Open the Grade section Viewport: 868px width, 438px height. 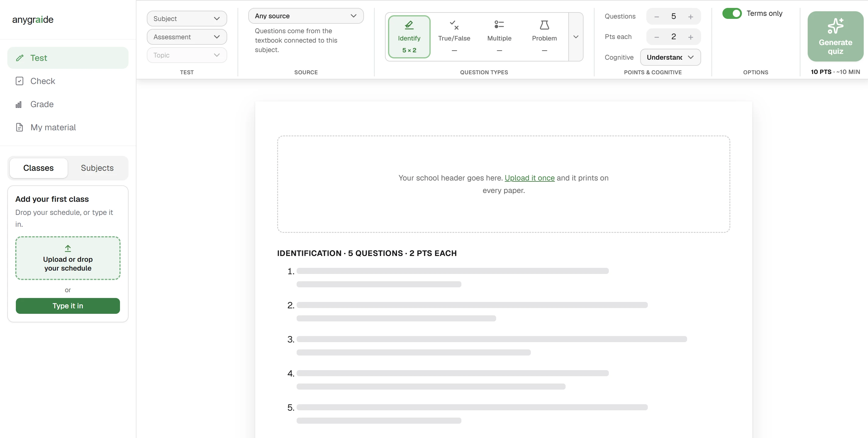[x=68, y=104]
